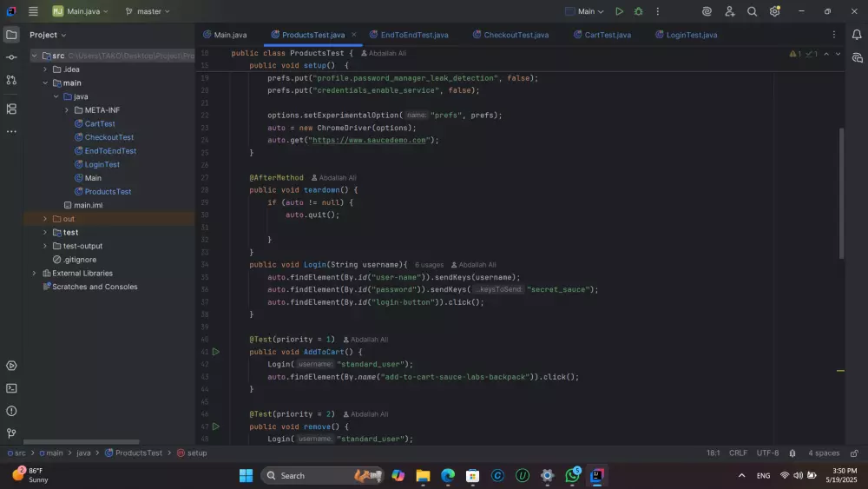Open more run actions menu
The image size is (868, 489).
coord(658,11)
